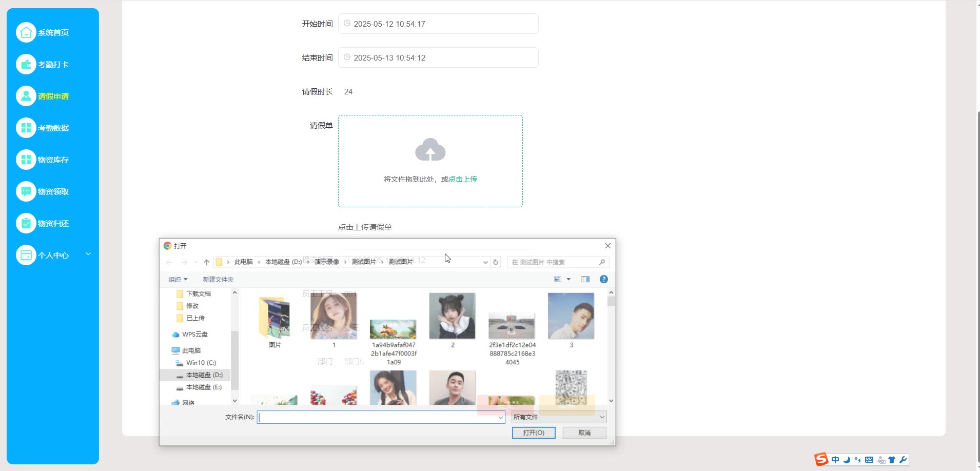This screenshot has height=471, width=980.
Task: Select 考勤数据 menu item
Action: pyautogui.click(x=53, y=128)
